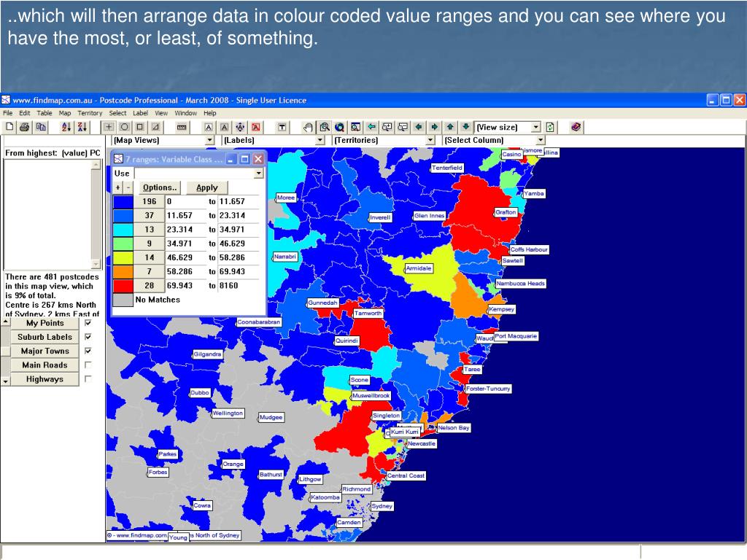
Task: Click the Print toolbar icon
Action: click(x=25, y=127)
